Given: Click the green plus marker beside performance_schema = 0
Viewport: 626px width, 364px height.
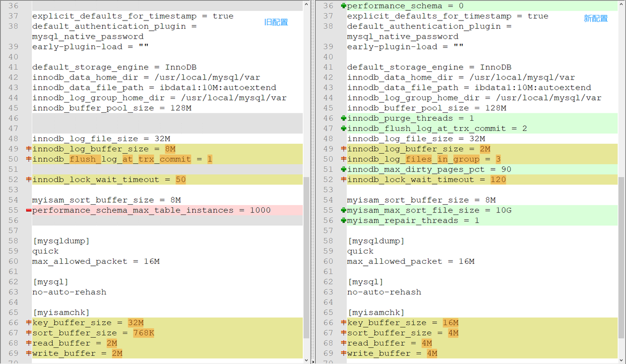Looking at the screenshot, I should point(344,6).
